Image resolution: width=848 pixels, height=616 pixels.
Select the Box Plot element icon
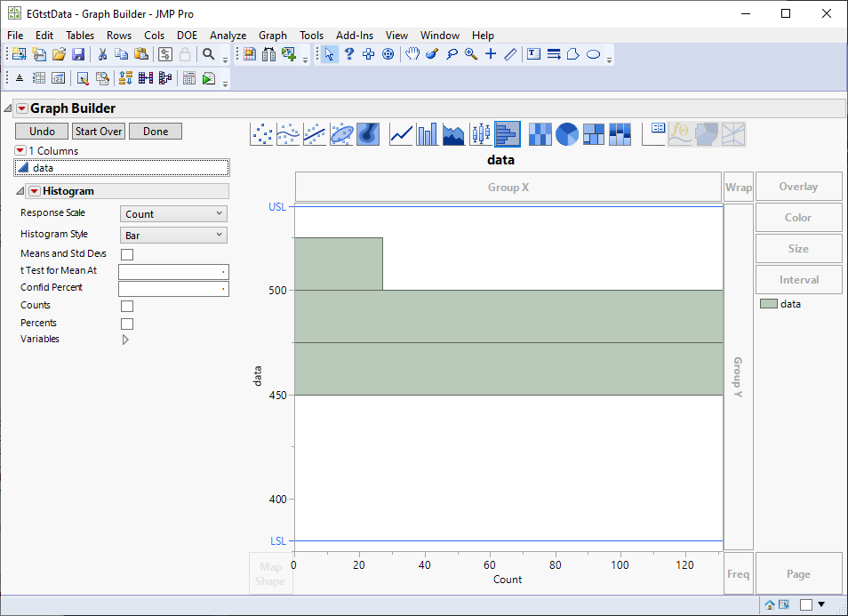point(480,134)
